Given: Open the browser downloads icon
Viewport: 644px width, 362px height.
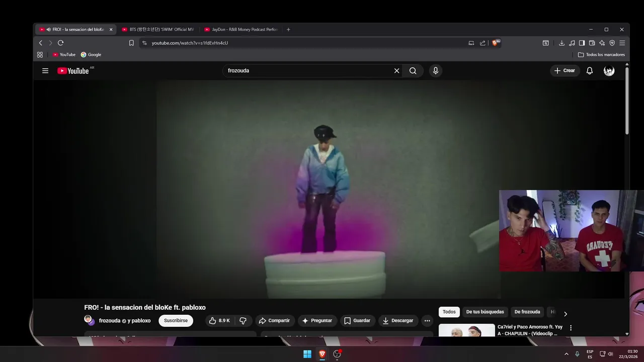Looking at the screenshot, I should point(562,43).
